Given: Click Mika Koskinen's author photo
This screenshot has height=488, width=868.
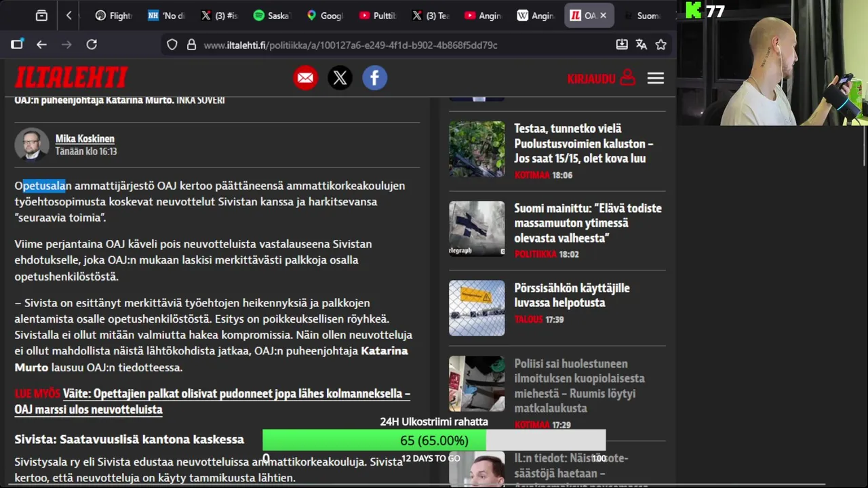Looking at the screenshot, I should click(x=32, y=144).
